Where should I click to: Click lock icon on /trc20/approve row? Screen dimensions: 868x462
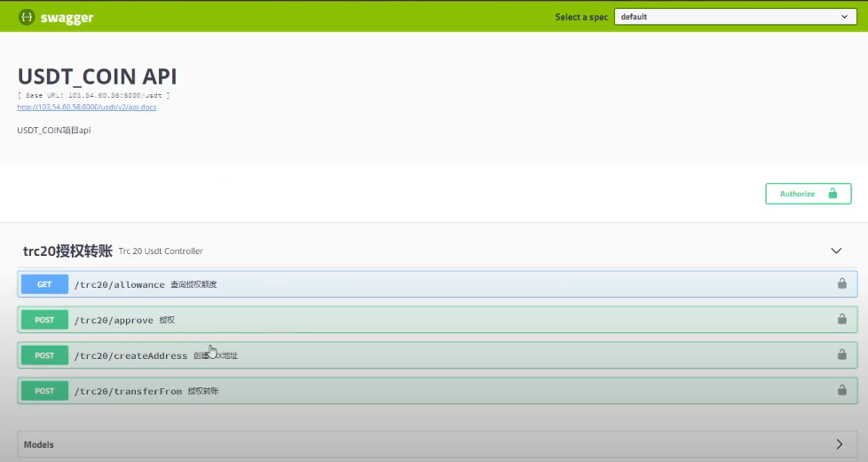pyautogui.click(x=842, y=319)
